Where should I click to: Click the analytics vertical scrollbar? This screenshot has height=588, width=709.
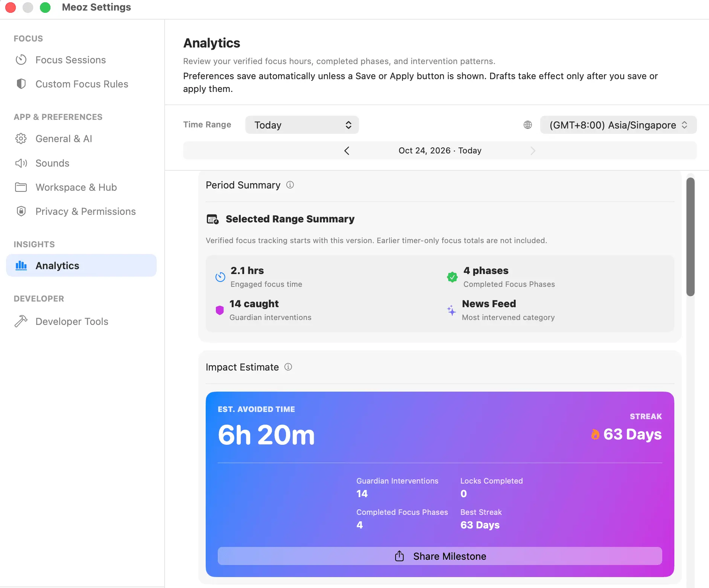click(690, 237)
